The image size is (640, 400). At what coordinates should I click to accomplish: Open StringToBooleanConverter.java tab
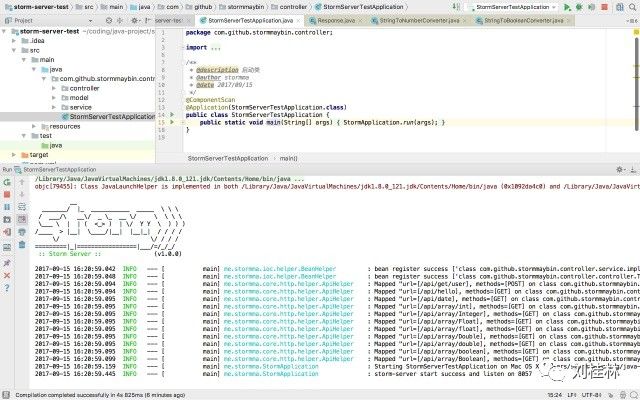[x=523, y=20]
